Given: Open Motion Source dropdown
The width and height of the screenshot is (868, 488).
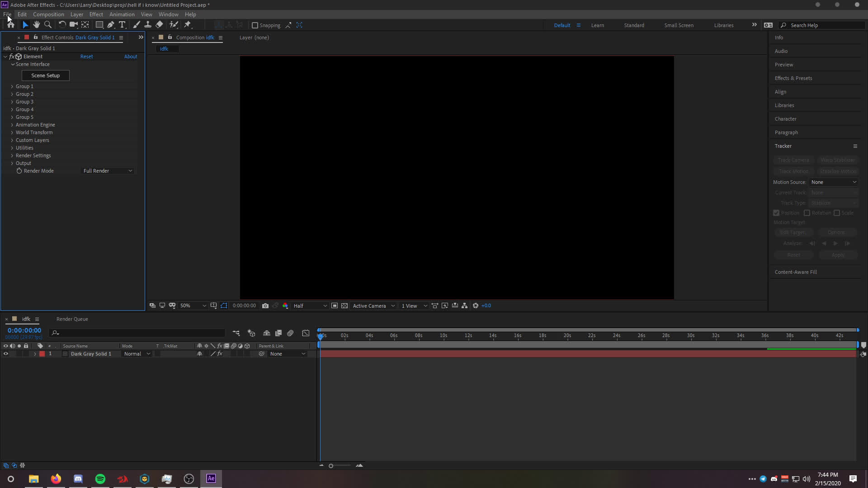Looking at the screenshot, I should [x=834, y=182].
